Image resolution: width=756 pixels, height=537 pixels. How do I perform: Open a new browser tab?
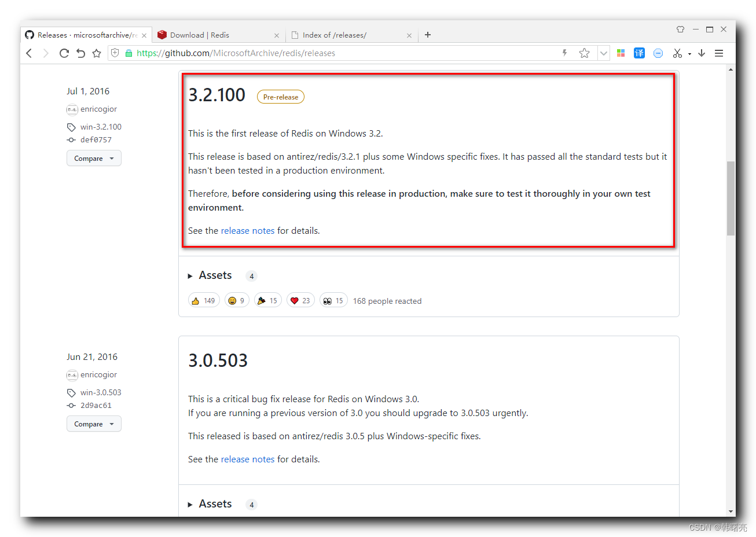pyautogui.click(x=428, y=35)
